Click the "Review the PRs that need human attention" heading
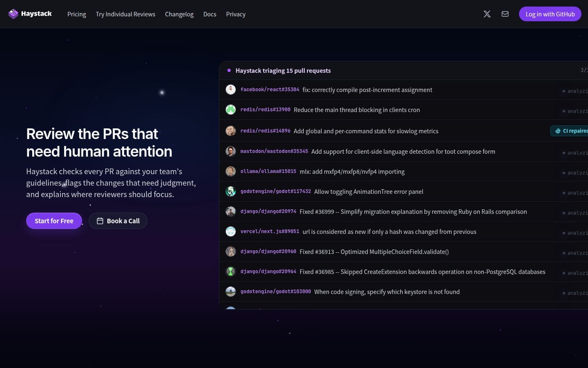 tap(99, 142)
